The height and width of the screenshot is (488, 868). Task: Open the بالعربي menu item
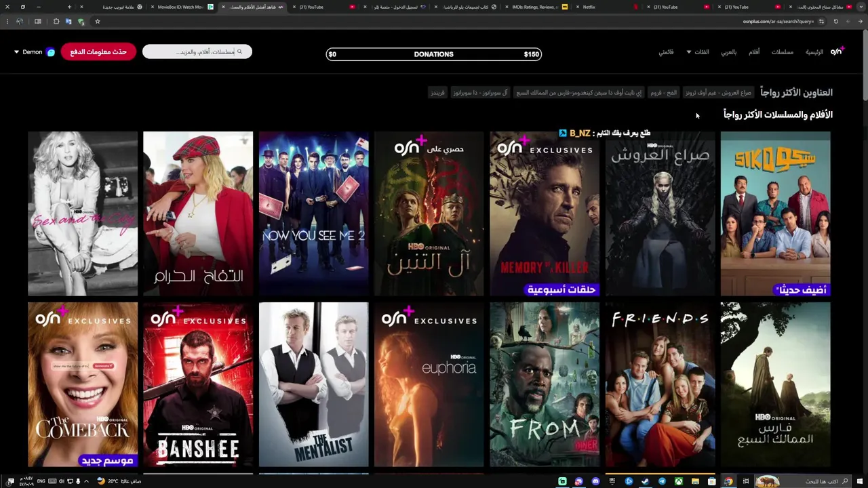[728, 52]
